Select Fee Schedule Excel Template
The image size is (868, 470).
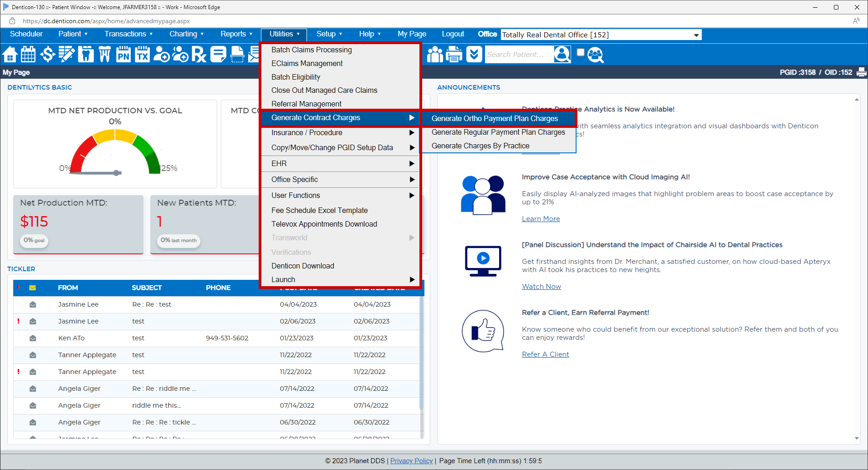(340, 211)
